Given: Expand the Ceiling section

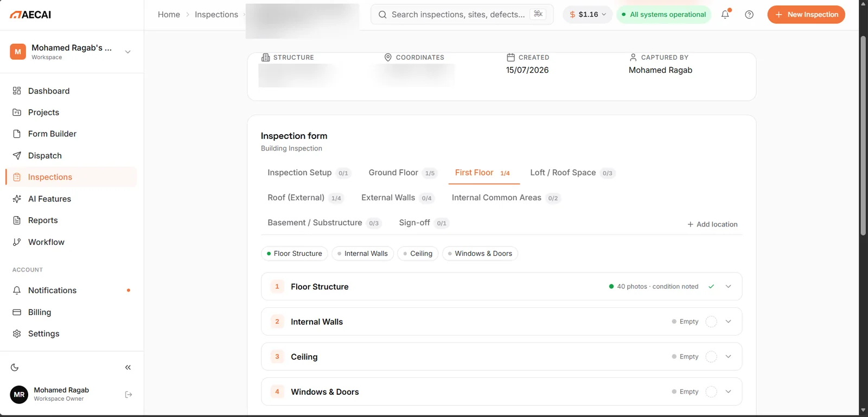Looking at the screenshot, I should coord(729,357).
